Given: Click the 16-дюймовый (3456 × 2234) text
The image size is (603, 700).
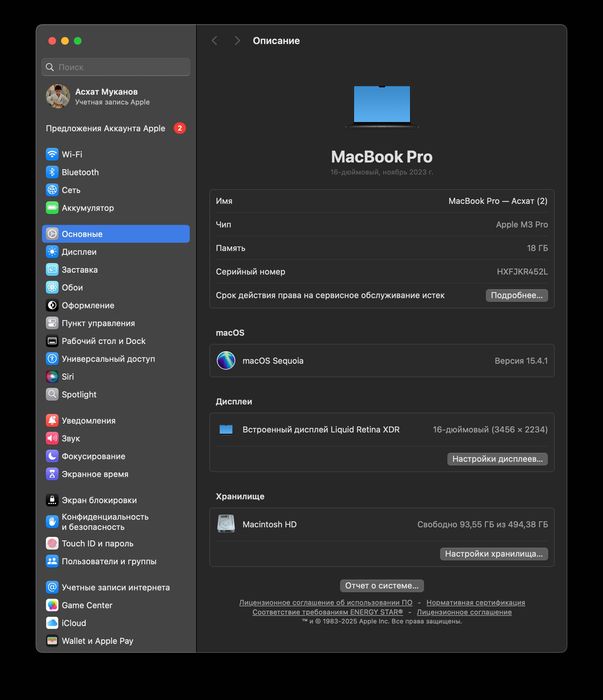Looking at the screenshot, I should point(490,429).
